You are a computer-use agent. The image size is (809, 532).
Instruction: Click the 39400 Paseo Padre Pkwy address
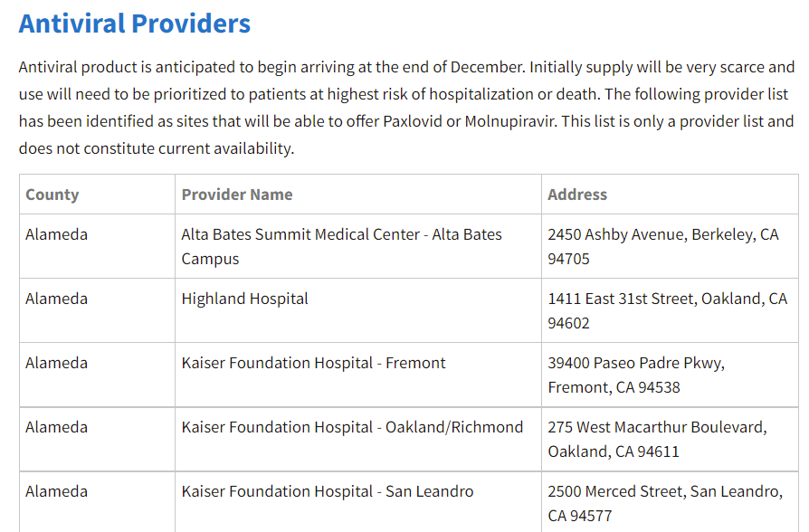point(636,375)
